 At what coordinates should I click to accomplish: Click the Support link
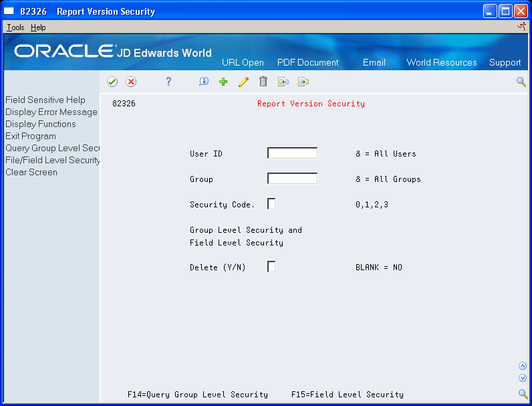[x=505, y=63]
